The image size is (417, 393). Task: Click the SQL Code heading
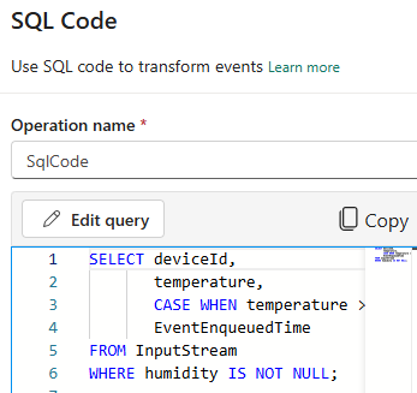[x=64, y=21]
